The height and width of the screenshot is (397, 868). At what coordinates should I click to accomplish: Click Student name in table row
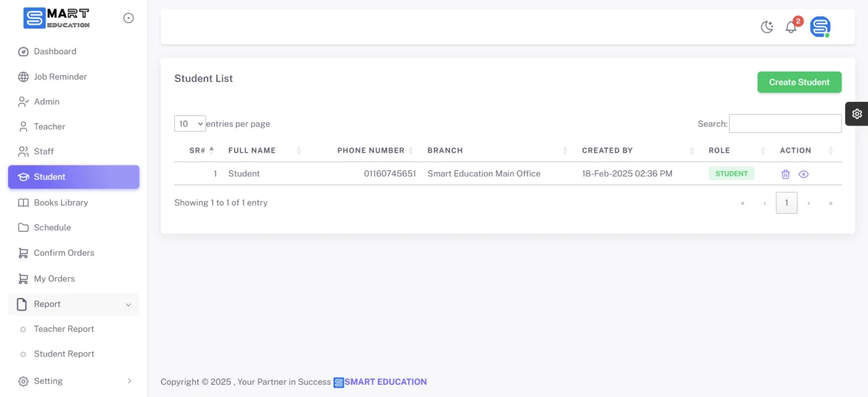[244, 174]
